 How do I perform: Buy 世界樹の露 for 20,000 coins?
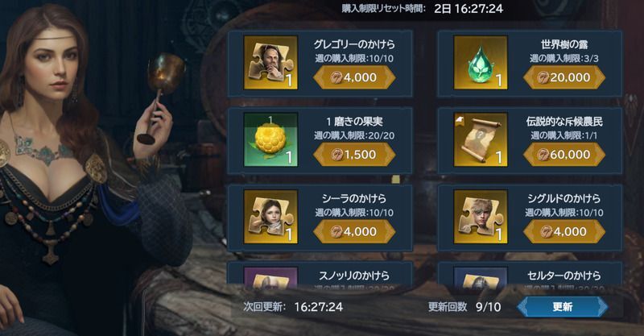click(564, 77)
